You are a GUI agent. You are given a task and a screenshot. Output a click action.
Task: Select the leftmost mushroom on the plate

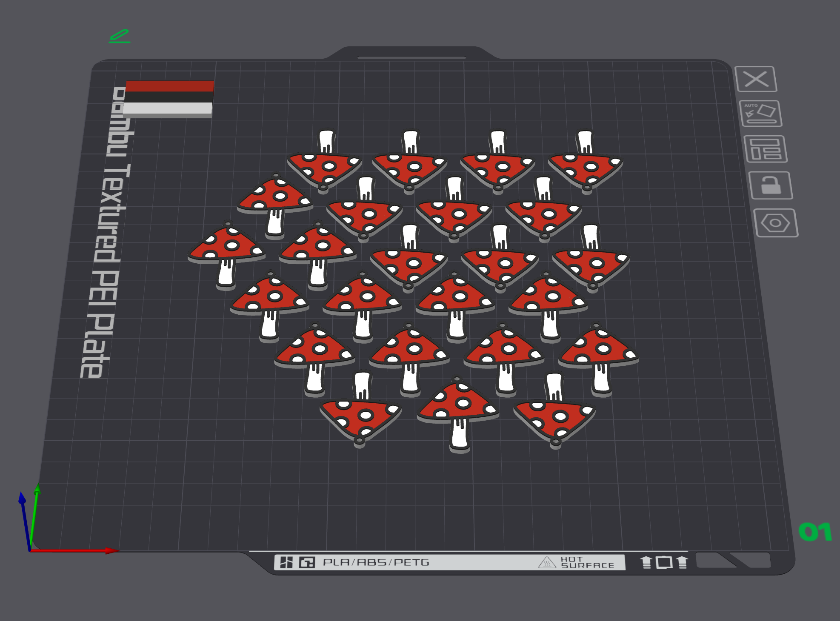226,255
